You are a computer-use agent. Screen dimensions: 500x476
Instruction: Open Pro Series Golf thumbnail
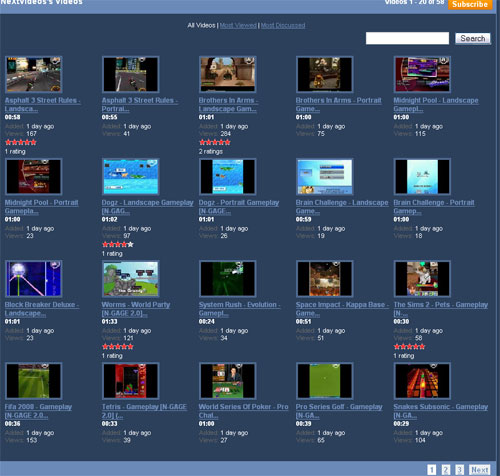[325, 381]
